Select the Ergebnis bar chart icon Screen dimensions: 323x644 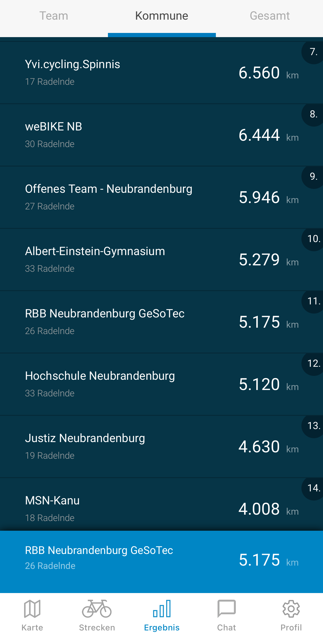[x=162, y=609]
